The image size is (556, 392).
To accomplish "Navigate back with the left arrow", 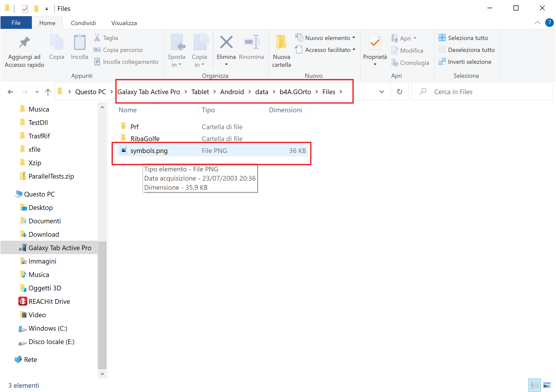I will pos(10,92).
